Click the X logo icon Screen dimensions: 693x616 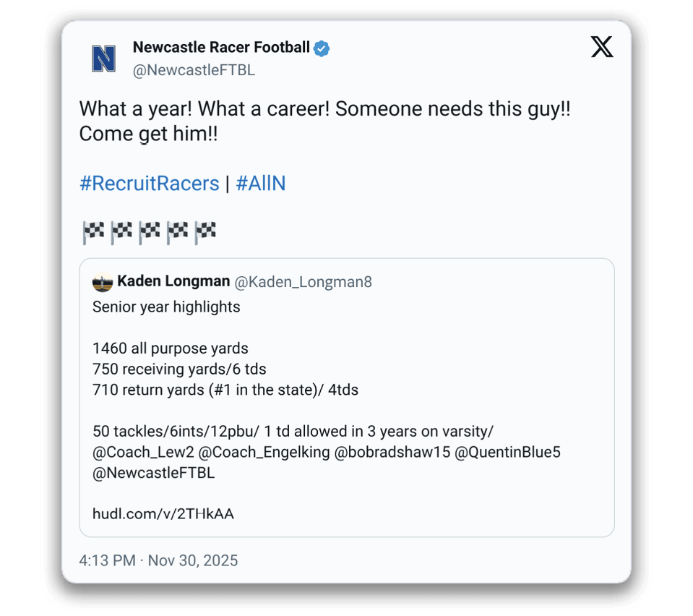pos(601,48)
